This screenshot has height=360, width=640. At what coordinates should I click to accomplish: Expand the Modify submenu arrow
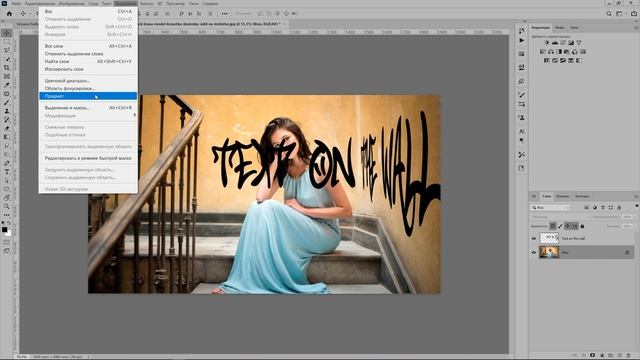(134, 116)
